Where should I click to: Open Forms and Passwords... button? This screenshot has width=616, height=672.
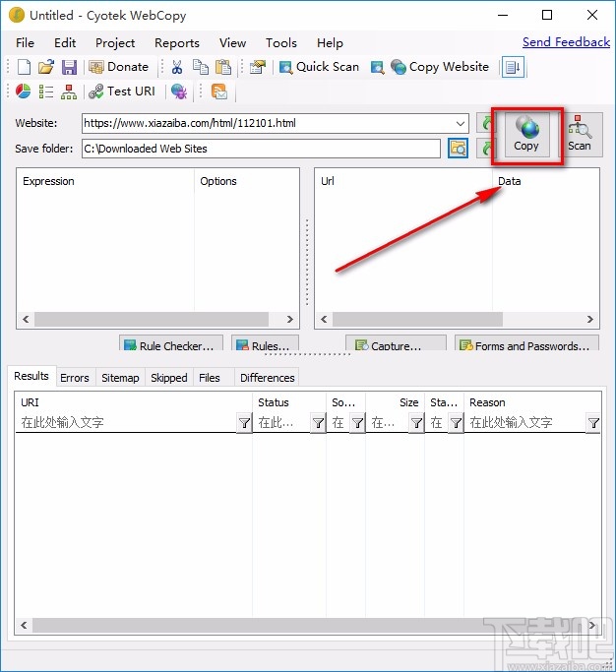tap(526, 343)
